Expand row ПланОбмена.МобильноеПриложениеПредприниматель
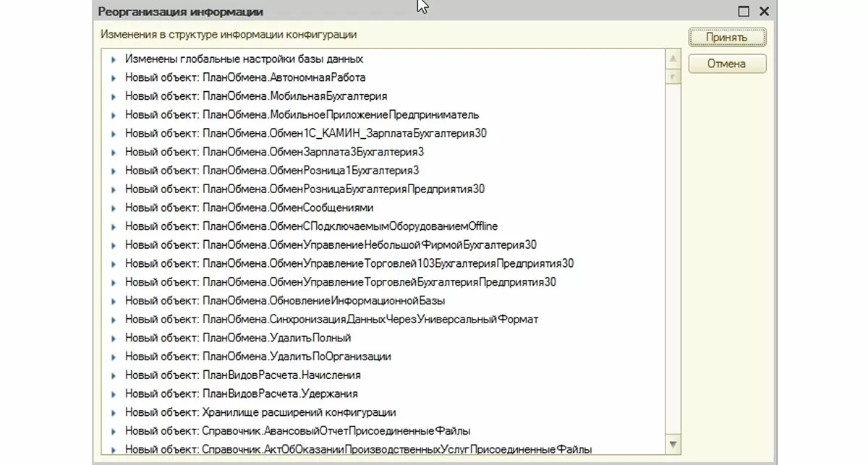The width and height of the screenshot is (868, 465). [x=114, y=115]
